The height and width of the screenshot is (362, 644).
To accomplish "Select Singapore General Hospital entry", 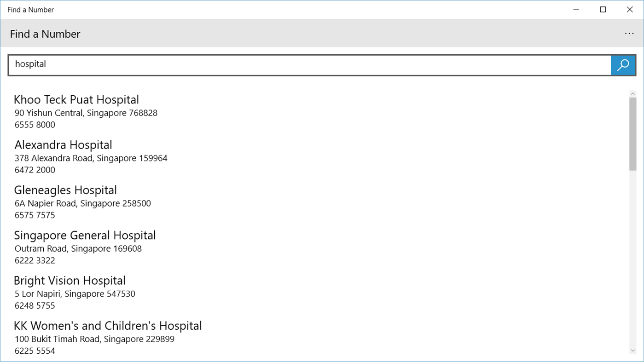I will click(x=85, y=235).
